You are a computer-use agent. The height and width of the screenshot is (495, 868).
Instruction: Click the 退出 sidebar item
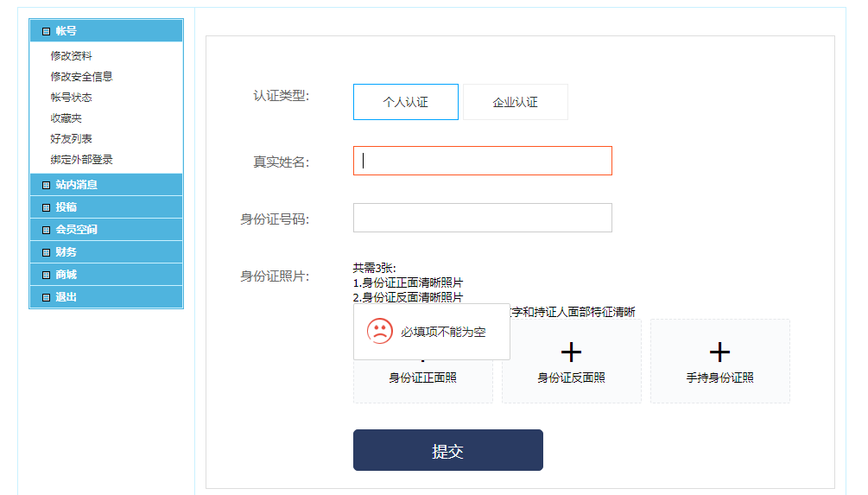66,297
